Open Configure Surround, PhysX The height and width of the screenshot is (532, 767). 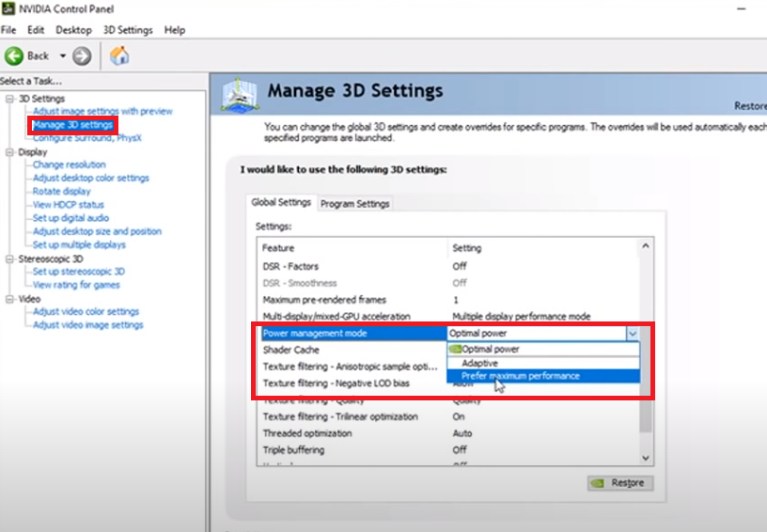tap(87, 138)
